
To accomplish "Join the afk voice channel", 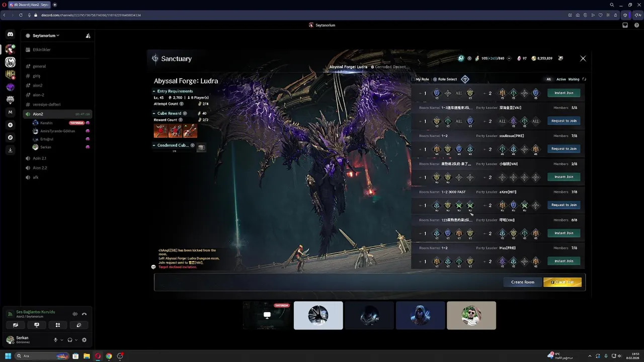I will point(58,177).
